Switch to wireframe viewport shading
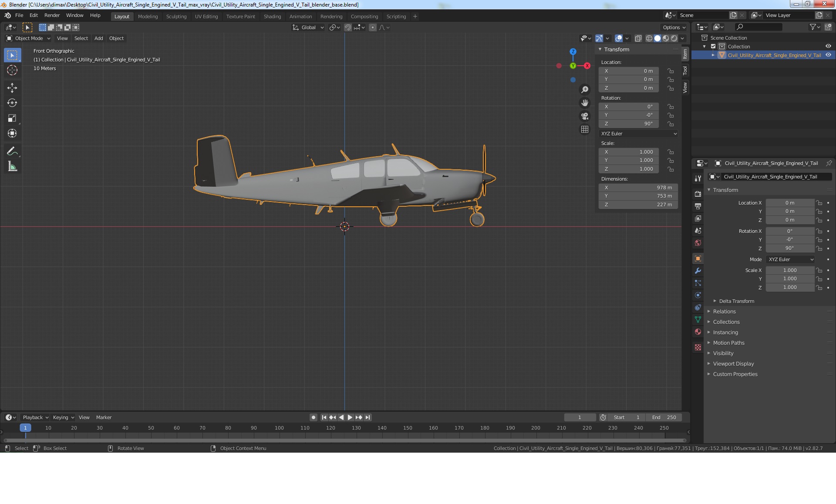Screen dimensions: 836x504 point(649,38)
